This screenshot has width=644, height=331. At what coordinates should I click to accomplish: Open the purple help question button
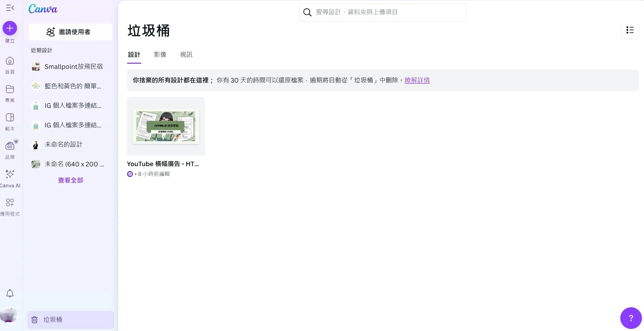(x=631, y=318)
